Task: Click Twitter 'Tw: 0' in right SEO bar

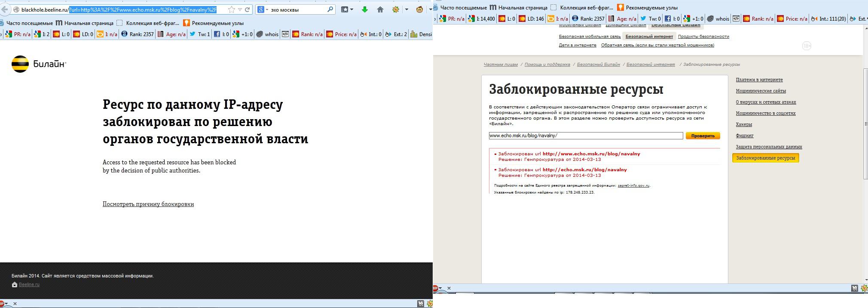Action: tap(650, 19)
